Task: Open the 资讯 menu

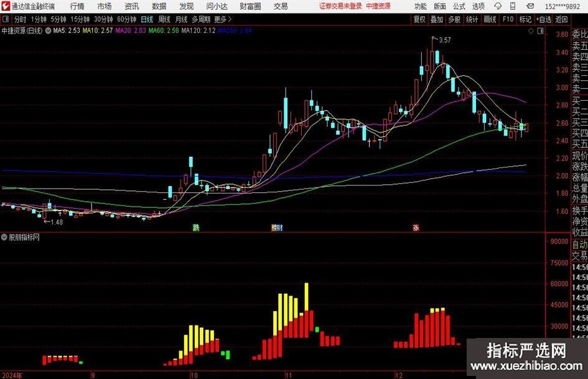Action: click(x=132, y=6)
